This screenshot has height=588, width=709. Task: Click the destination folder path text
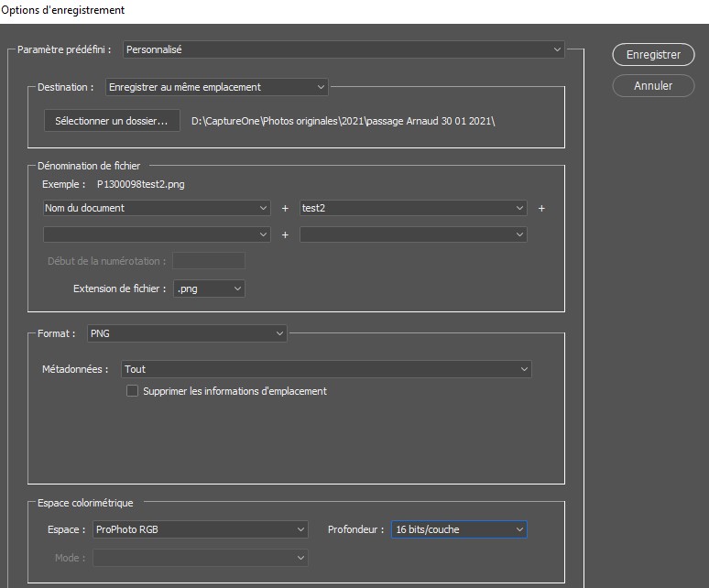[x=344, y=121]
